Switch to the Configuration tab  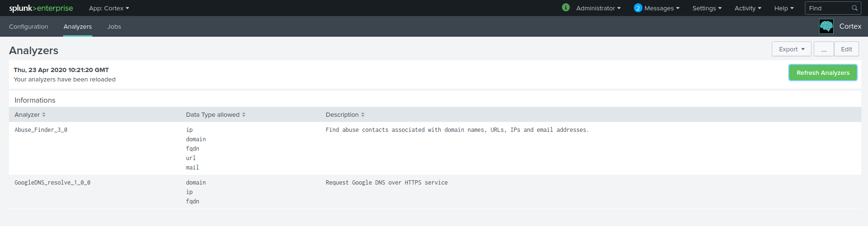click(x=28, y=26)
